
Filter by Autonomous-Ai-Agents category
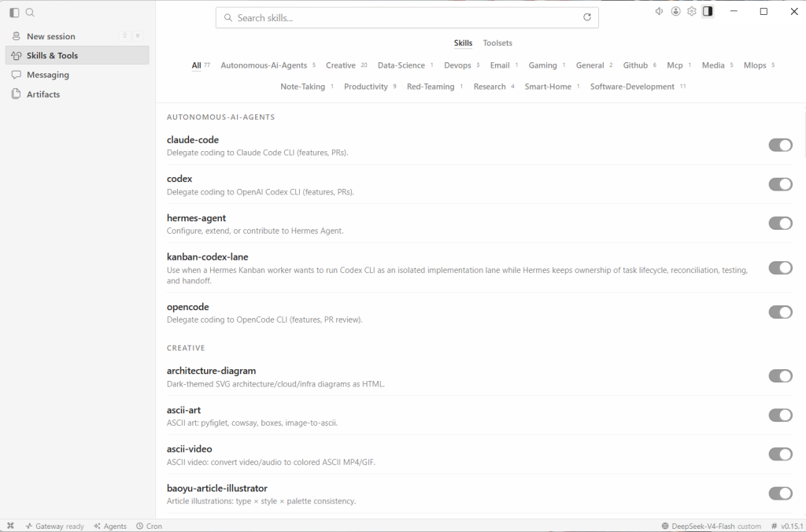coord(268,65)
